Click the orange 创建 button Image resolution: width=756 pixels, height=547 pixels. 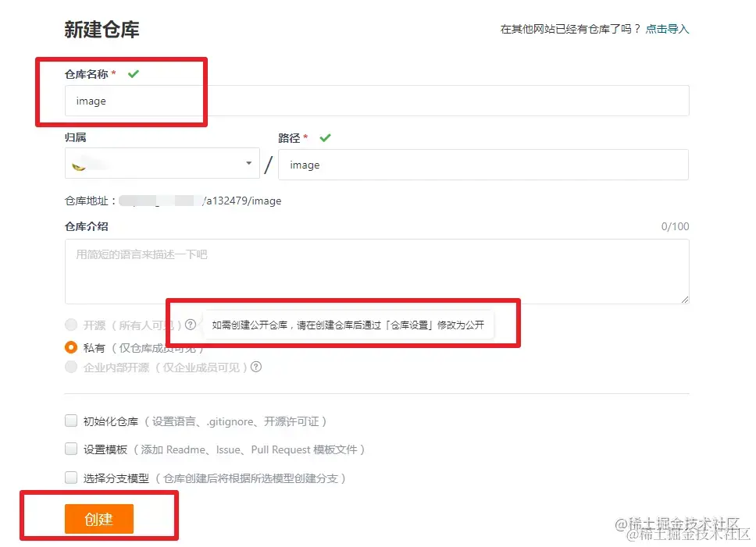tap(99, 519)
